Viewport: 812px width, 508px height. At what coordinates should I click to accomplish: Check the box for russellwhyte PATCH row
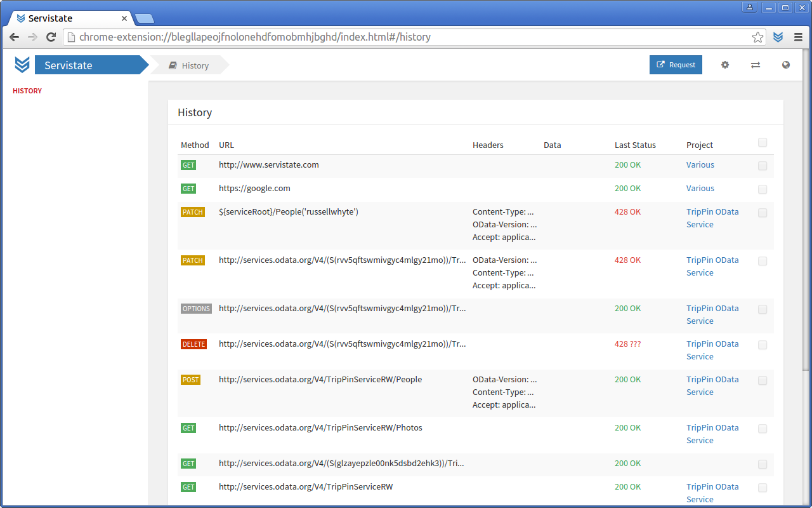763,213
